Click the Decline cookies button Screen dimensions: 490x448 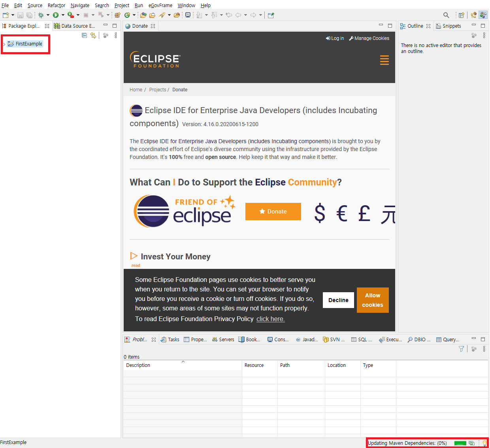pos(338,300)
